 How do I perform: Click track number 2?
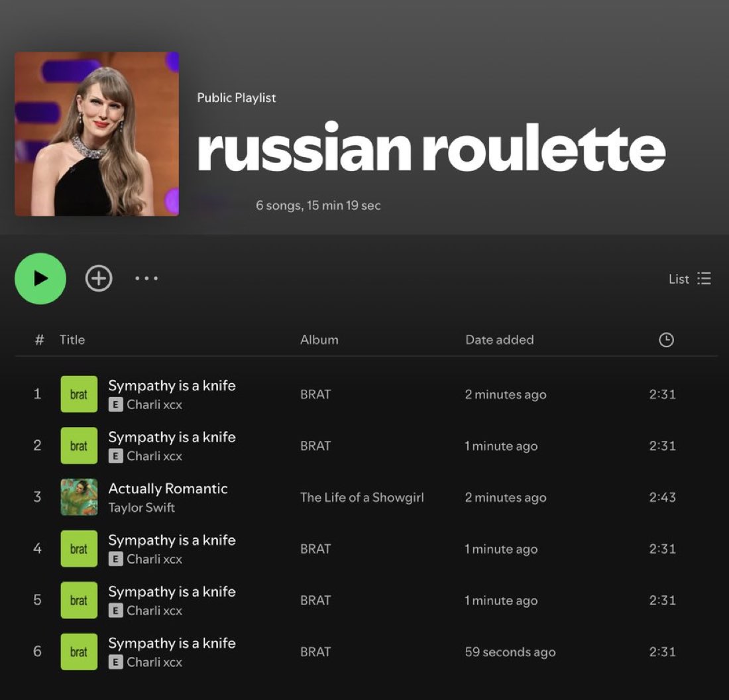click(37, 445)
